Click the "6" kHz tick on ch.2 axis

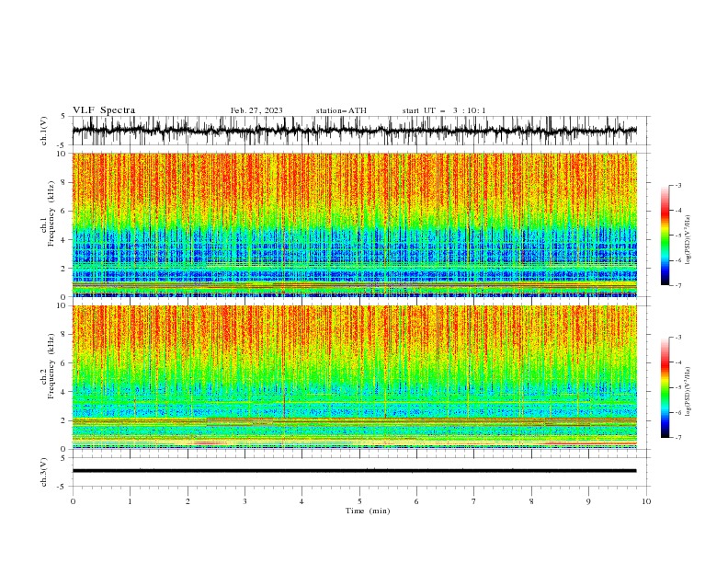coord(63,363)
